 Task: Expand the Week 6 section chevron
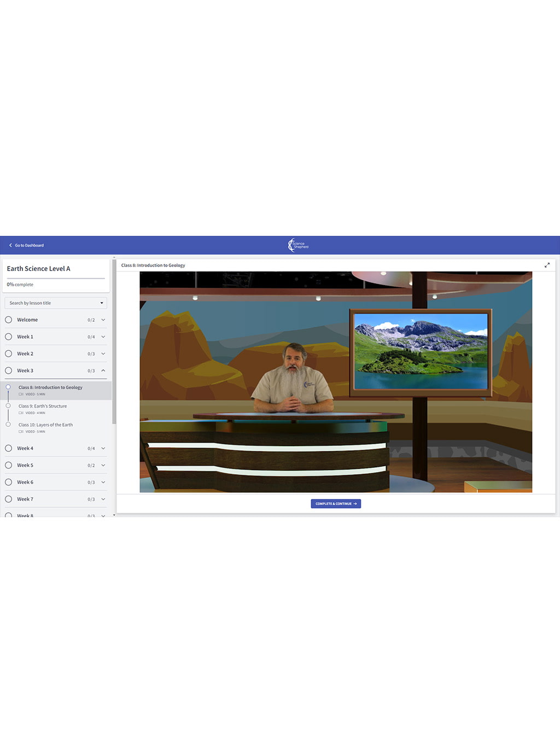click(103, 482)
